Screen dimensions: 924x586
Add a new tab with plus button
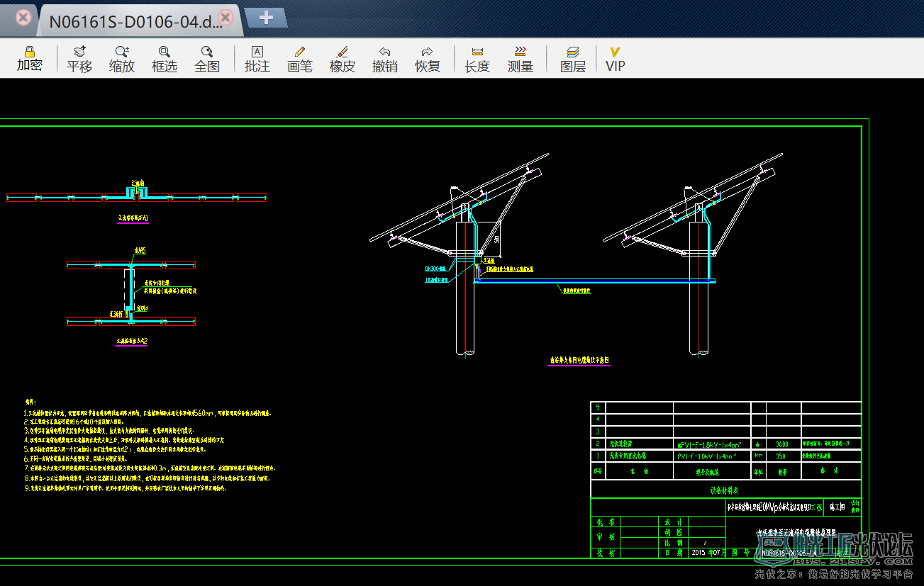tap(266, 18)
